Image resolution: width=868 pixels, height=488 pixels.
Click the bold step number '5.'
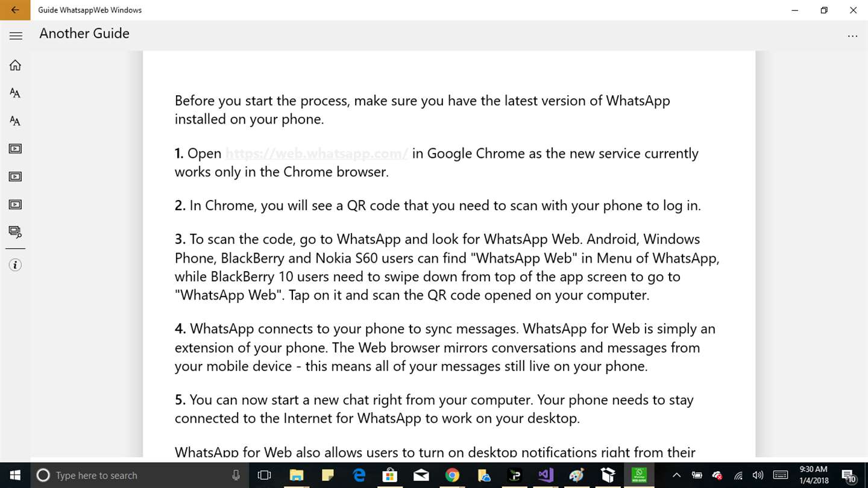180,400
